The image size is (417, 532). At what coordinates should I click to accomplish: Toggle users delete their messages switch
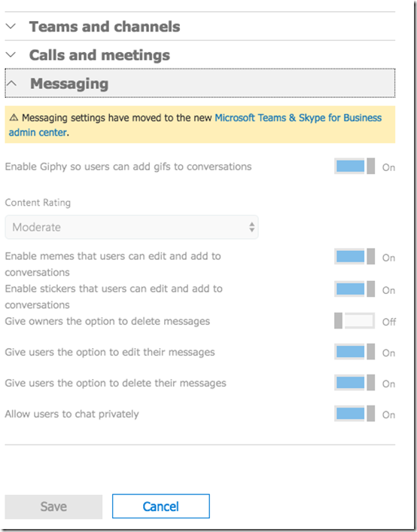click(x=355, y=383)
